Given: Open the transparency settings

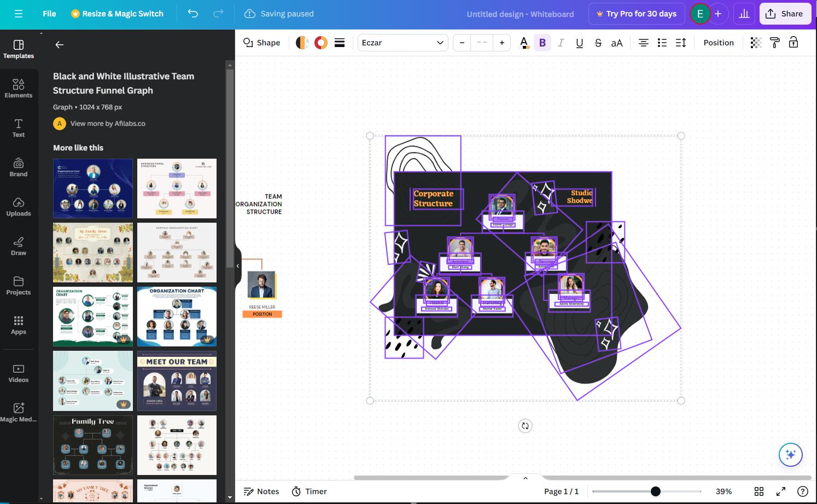Looking at the screenshot, I should 756,42.
